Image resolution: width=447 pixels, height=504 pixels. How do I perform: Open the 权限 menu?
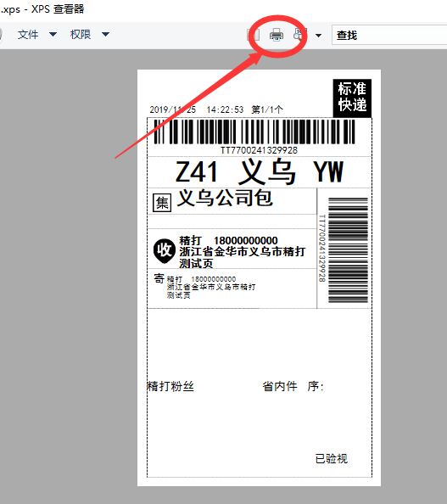click(81, 35)
